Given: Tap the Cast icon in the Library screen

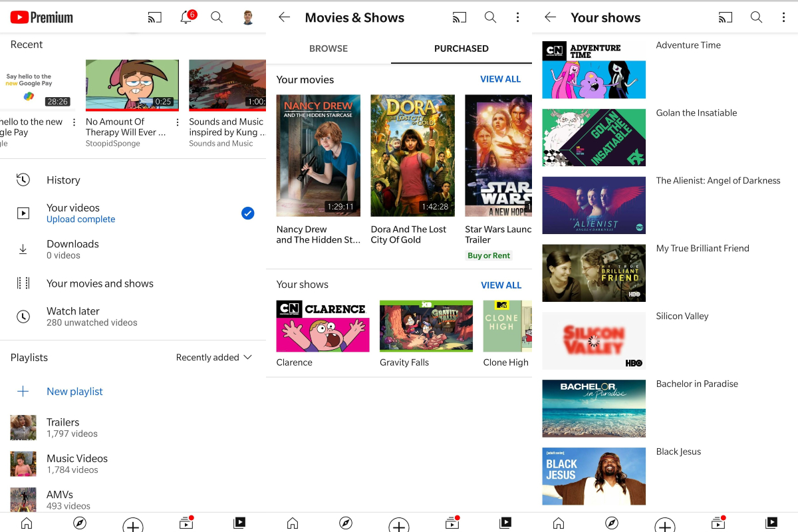Looking at the screenshot, I should click(155, 18).
